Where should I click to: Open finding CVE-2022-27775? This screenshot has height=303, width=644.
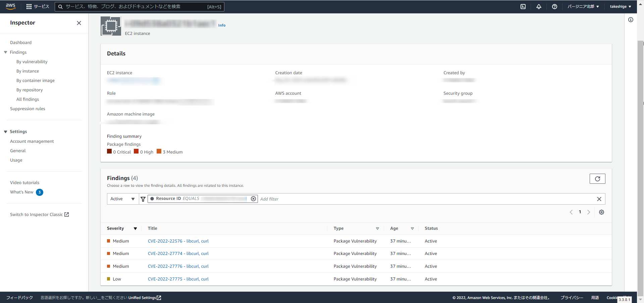(178, 279)
